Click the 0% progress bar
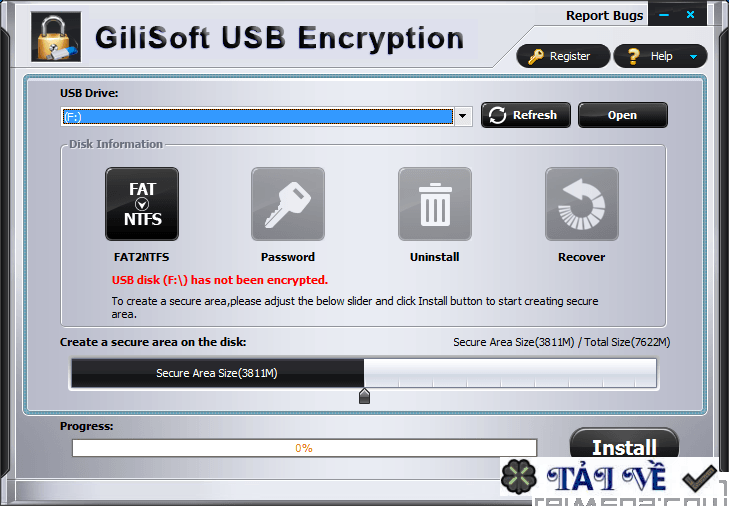 coord(304,448)
